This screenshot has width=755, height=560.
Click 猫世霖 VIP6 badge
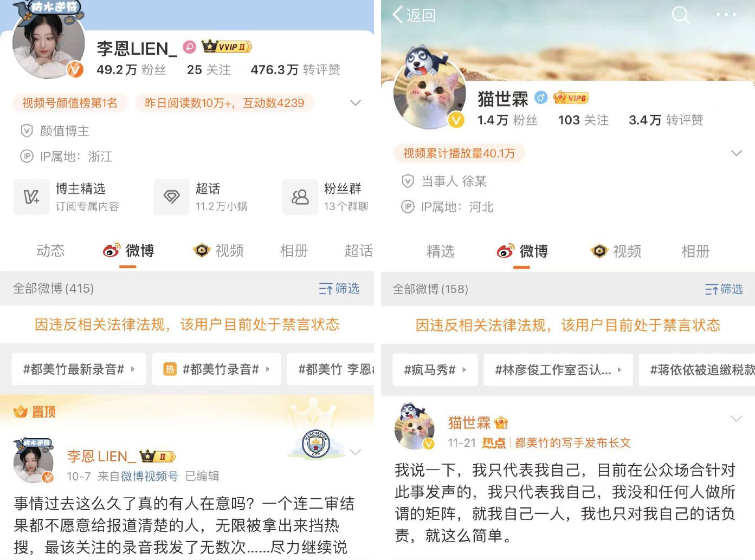[571, 97]
